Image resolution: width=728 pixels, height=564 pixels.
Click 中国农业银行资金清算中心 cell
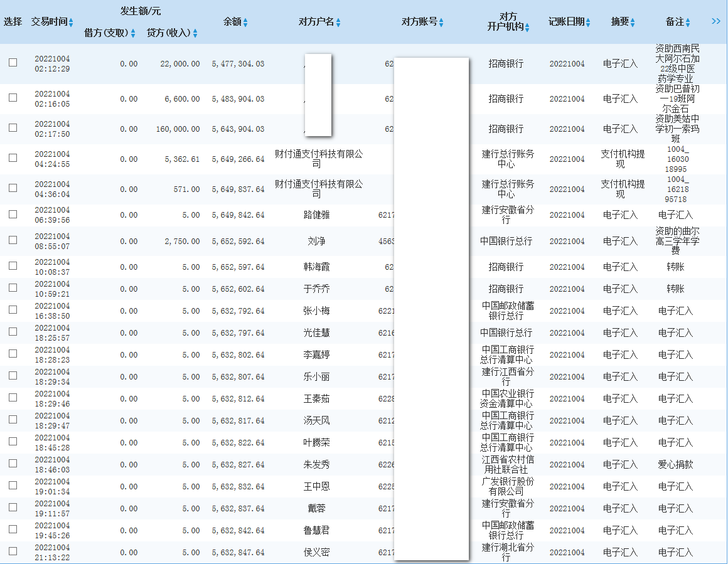507,399
